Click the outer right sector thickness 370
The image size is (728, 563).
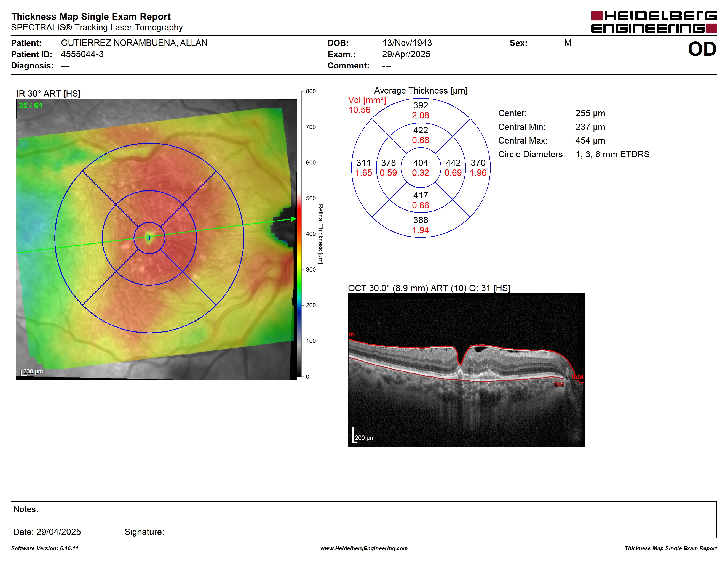[478, 163]
